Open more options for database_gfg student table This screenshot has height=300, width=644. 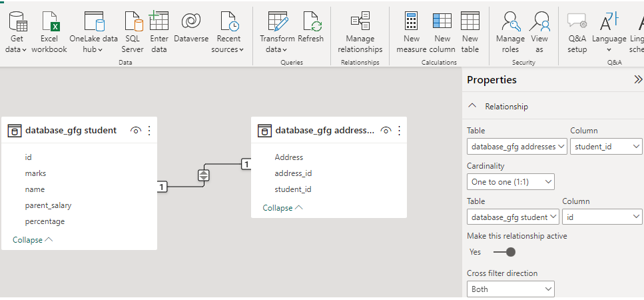click(x=149, y=131)
